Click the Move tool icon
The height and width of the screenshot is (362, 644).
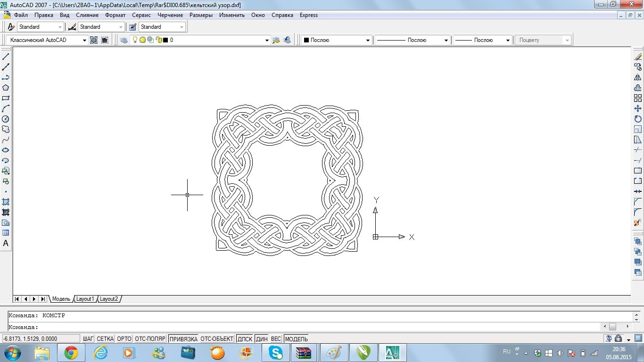(638, 108)
